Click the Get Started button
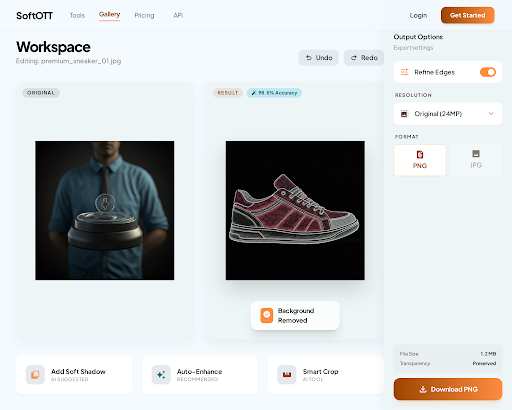The image size is (512, 410). click(467, 15)
